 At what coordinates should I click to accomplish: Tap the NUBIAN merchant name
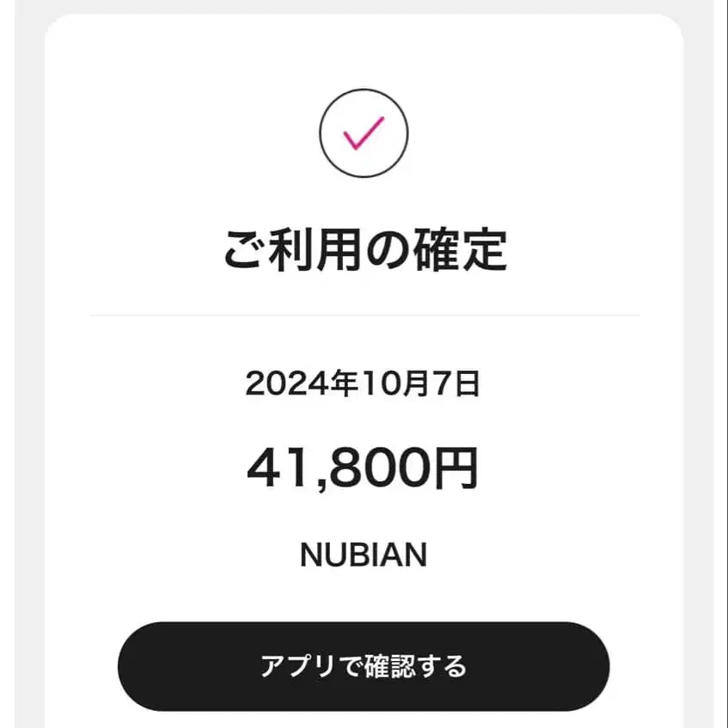tap(364, 555)
